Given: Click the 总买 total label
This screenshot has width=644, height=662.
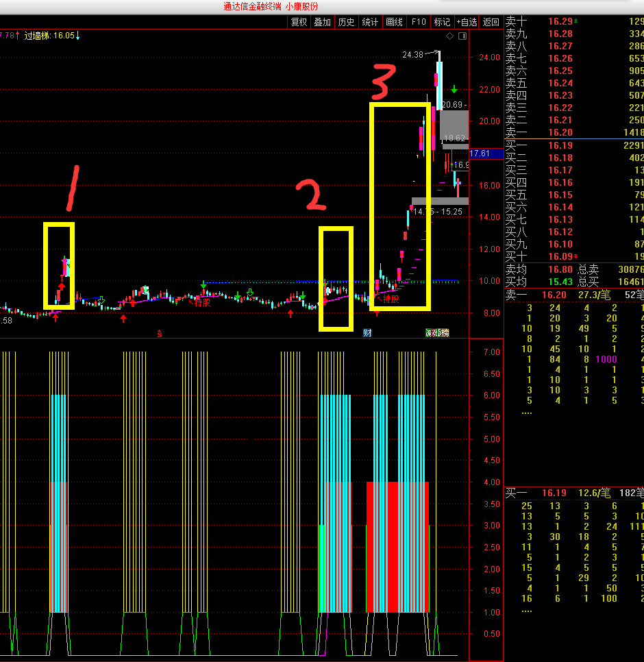Looking at the screenshot, I should coord(589,282).
